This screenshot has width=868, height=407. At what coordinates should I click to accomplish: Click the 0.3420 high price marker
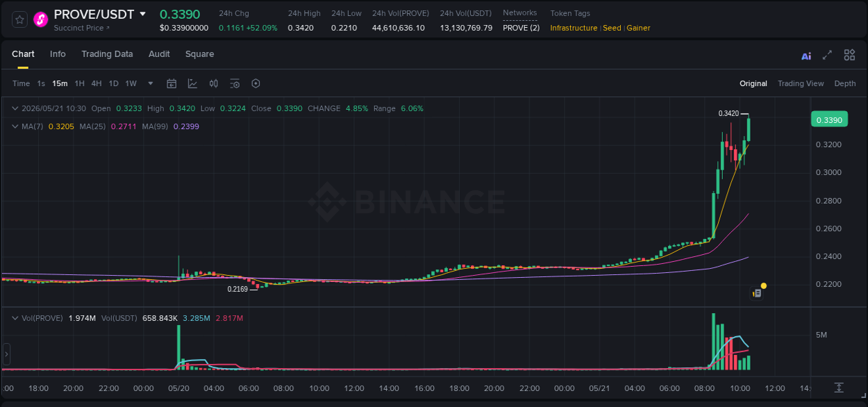(728, 113)
